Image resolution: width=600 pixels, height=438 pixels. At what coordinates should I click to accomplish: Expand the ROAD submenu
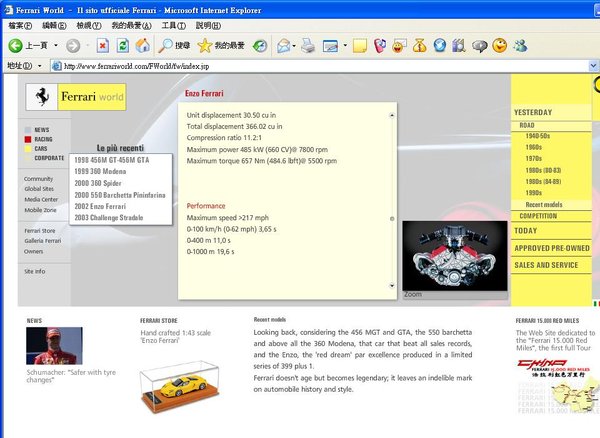coord(527,125)
